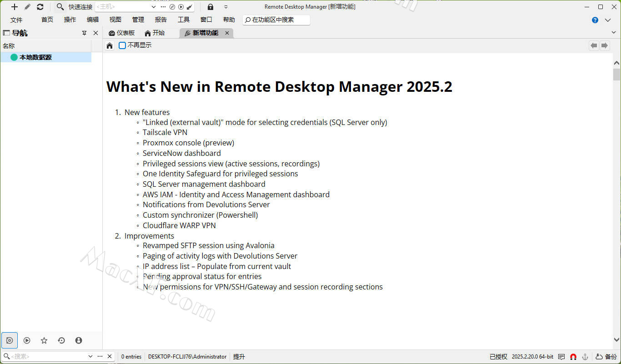The width and height of the screenshot is (621, 364).
Task: Click the content scrollbar up arrow
Action: (x=617, y=63)
